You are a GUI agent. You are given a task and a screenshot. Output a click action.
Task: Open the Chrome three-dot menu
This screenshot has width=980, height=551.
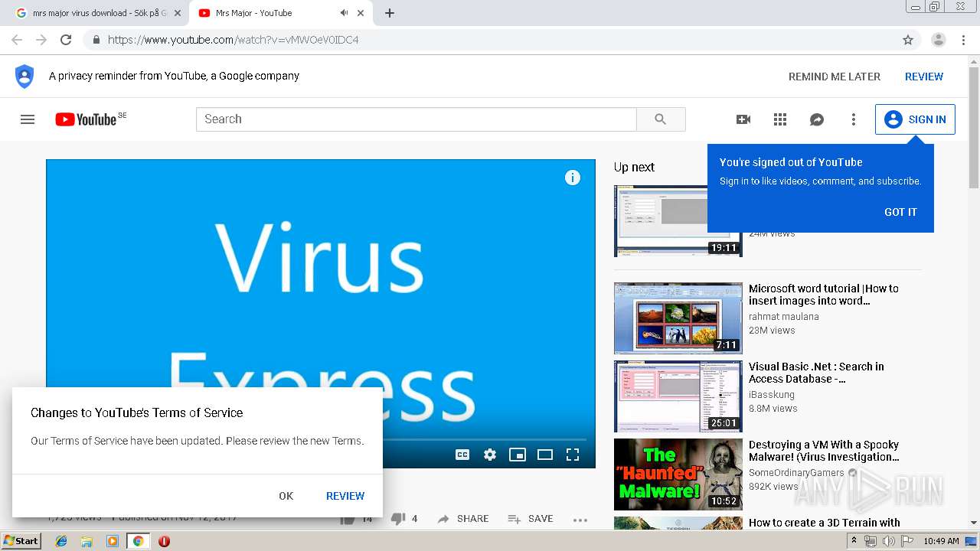click(x=963, y=40)
